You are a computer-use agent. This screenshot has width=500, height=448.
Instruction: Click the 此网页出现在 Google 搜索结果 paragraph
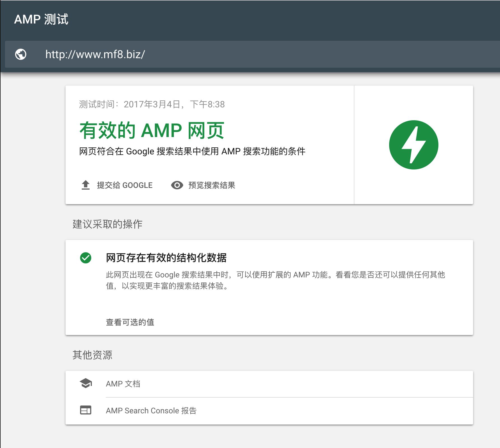(x=275, y=280)
